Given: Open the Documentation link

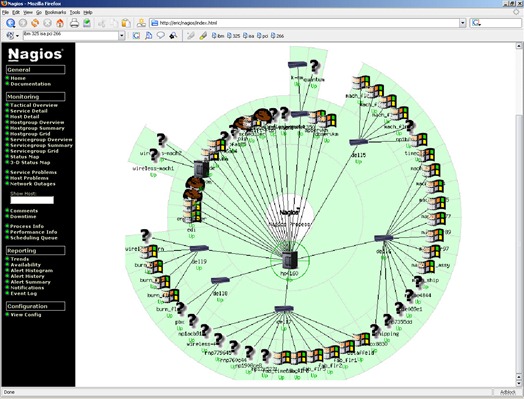Looking at the screenshot, I should tap(30, 84).
